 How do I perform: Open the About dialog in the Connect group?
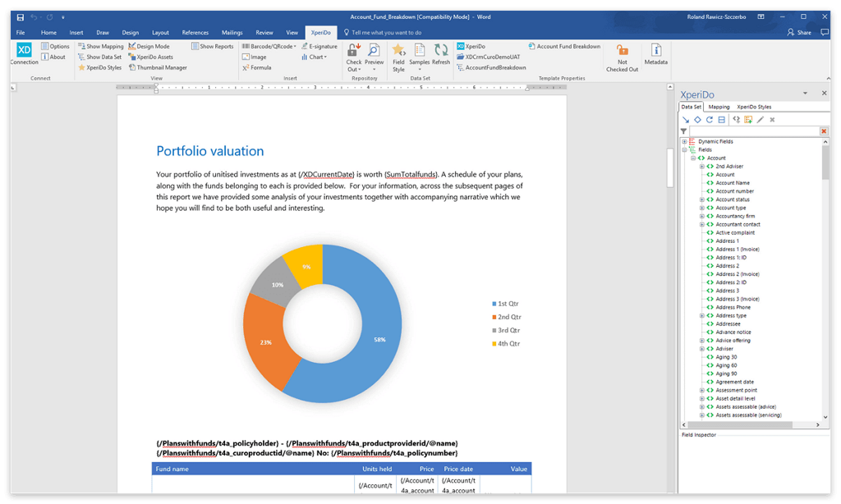(x=53, y=57)
